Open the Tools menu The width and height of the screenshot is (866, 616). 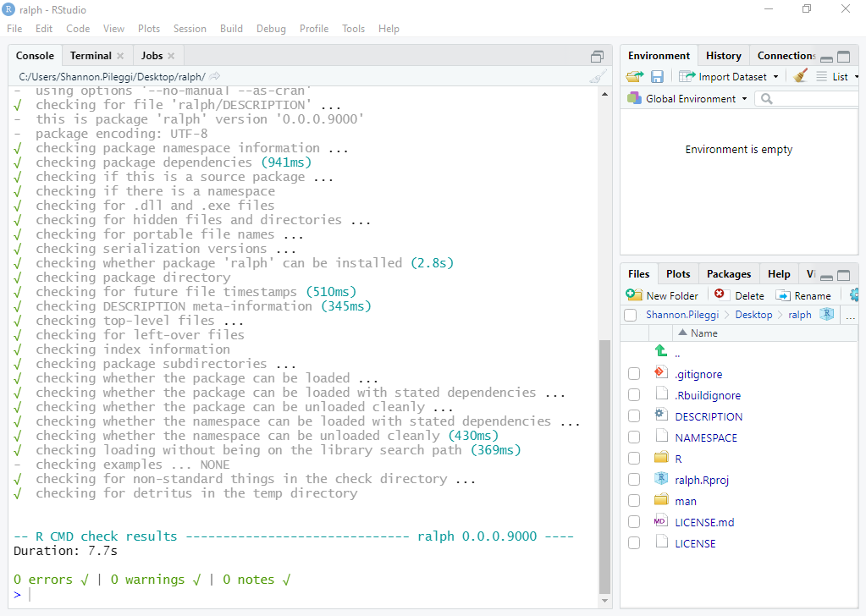tap(354, 29)
